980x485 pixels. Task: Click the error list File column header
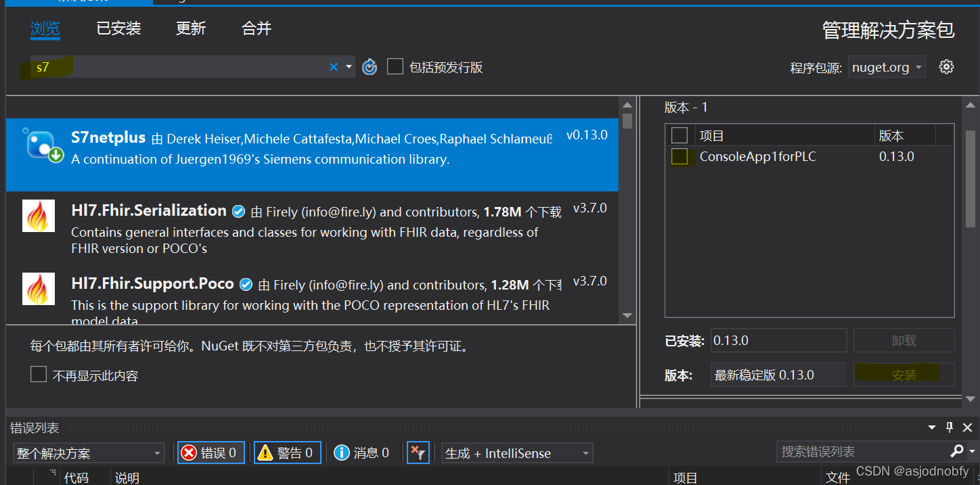(x=837, y=478)
